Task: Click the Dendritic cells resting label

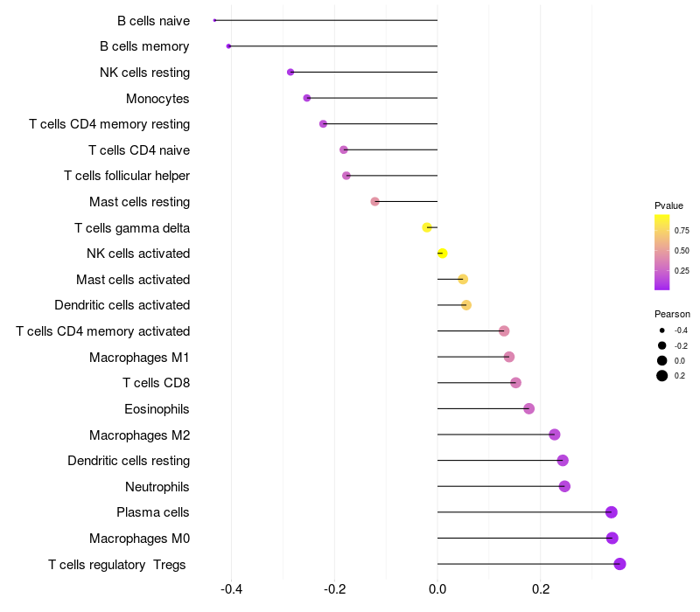Action: click(x=129, y=460)
